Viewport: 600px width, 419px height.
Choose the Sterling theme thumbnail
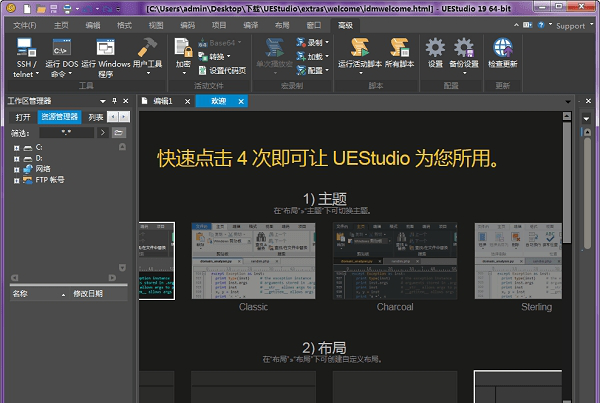click(x=518, y=261)
